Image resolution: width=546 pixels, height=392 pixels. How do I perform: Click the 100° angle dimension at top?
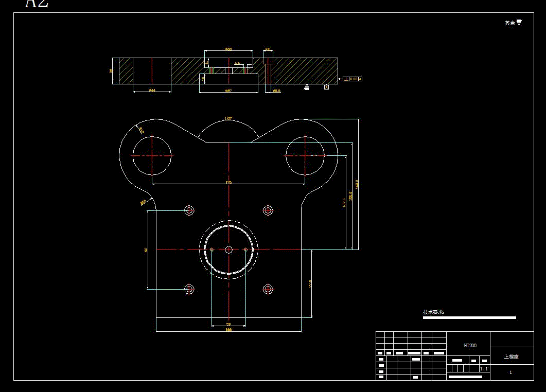point(228,118)
